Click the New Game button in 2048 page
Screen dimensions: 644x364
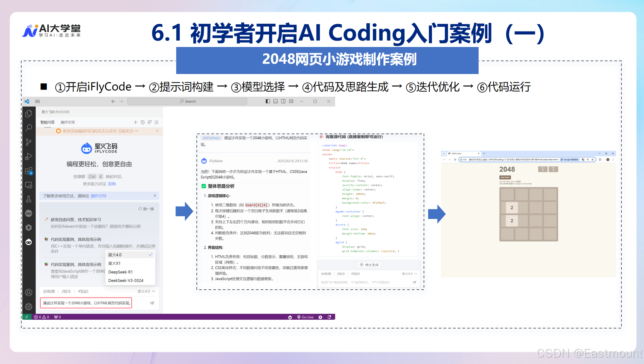click(505, 177)
